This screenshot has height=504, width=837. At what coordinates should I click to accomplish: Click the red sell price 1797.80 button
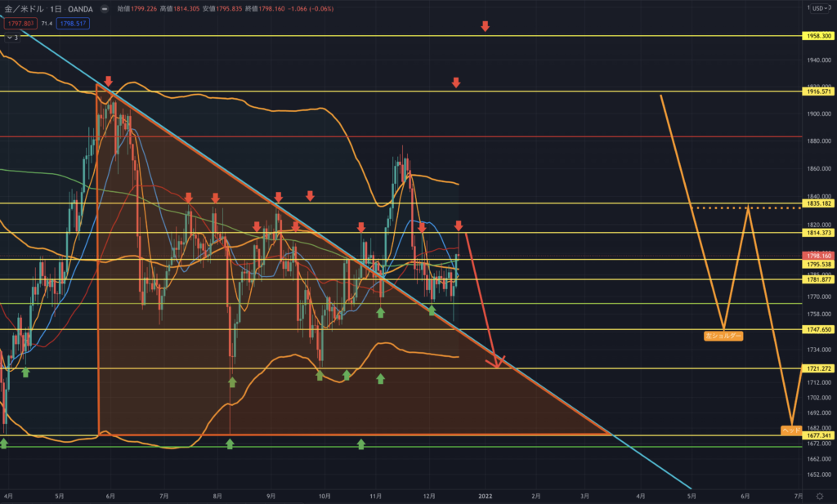pos(20,22)
